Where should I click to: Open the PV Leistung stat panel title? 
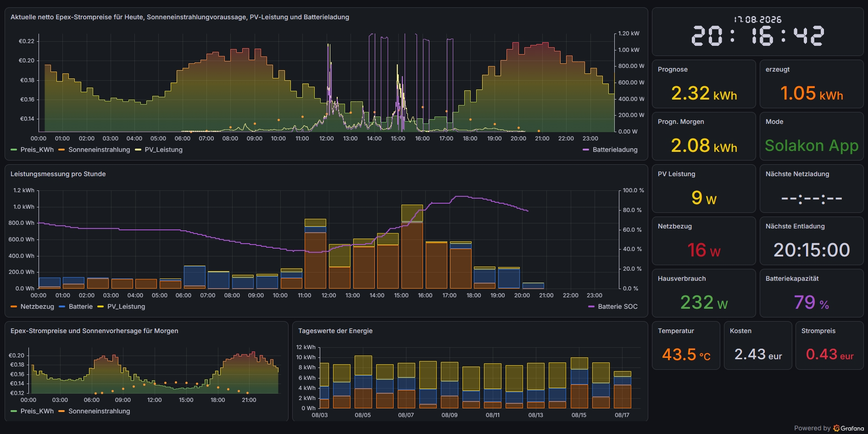(677, 174)
